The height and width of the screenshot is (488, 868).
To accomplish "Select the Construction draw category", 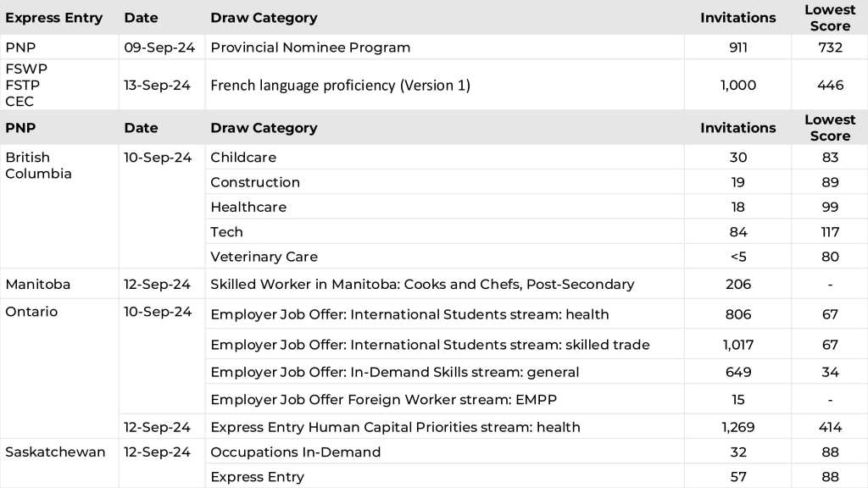I will tap(255, 182).
